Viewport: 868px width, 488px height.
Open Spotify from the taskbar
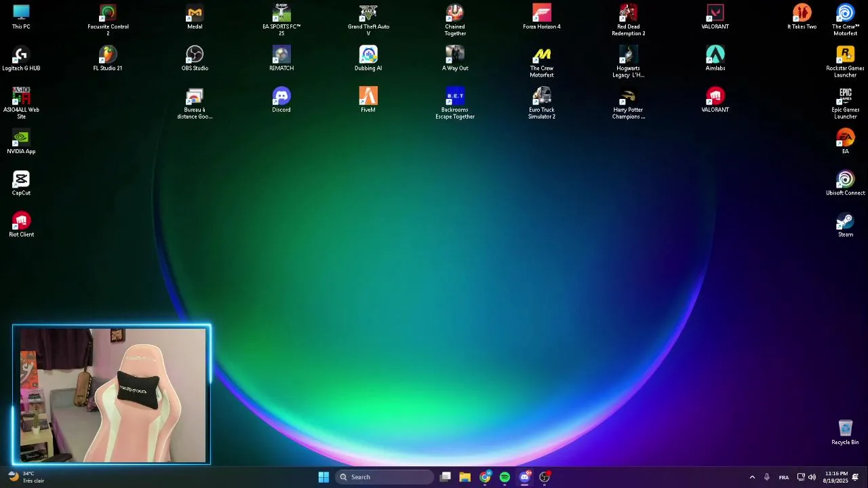(x=505, y=477)
